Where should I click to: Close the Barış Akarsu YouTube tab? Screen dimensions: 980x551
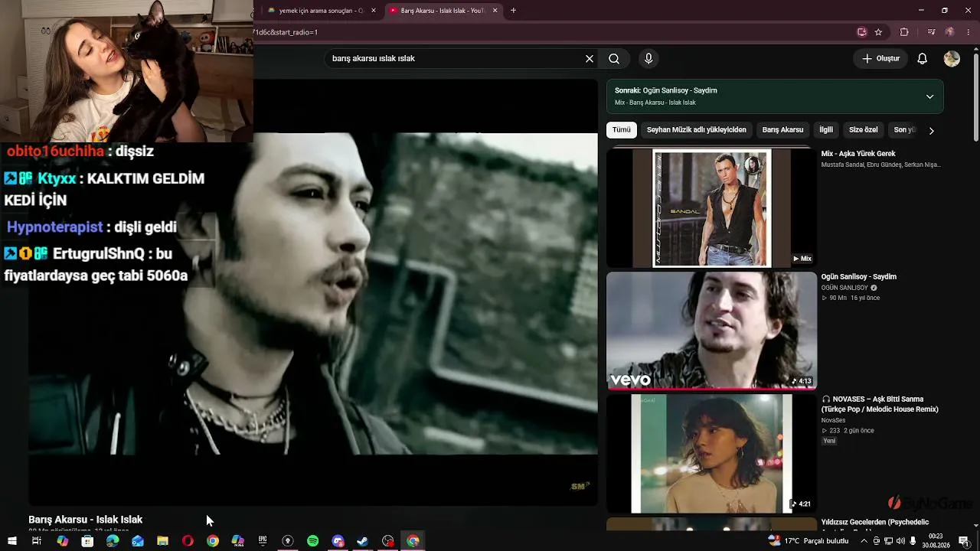point(495,11)
